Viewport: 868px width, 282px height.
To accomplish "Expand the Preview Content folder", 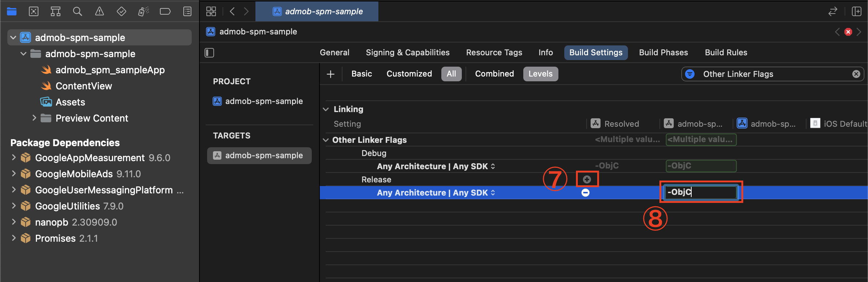I will [34, 118].
